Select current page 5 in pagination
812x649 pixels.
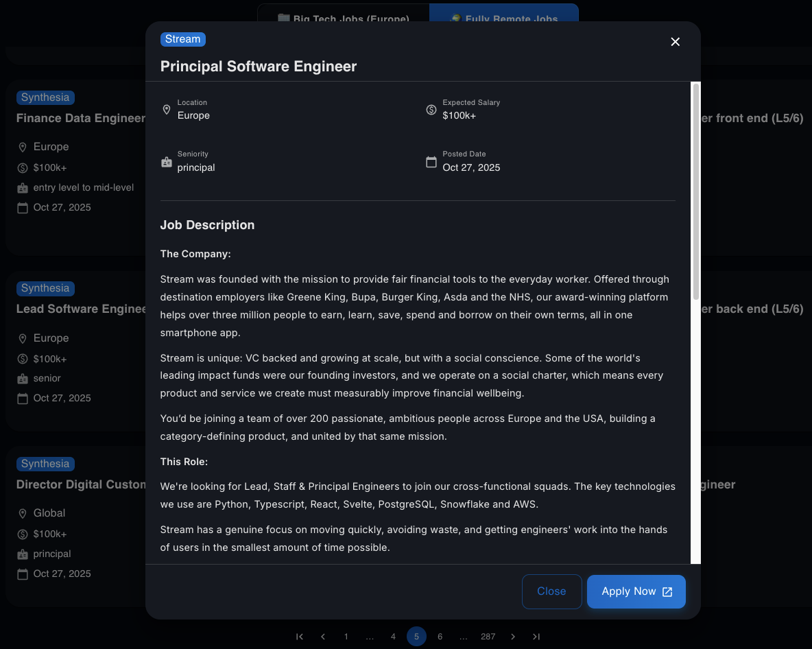point(416,637)
